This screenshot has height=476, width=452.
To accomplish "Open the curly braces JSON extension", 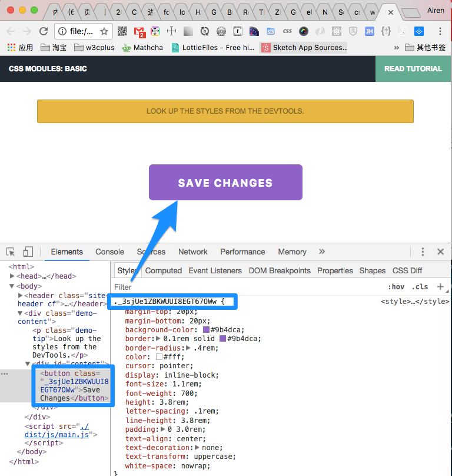I will coord(386,31).
